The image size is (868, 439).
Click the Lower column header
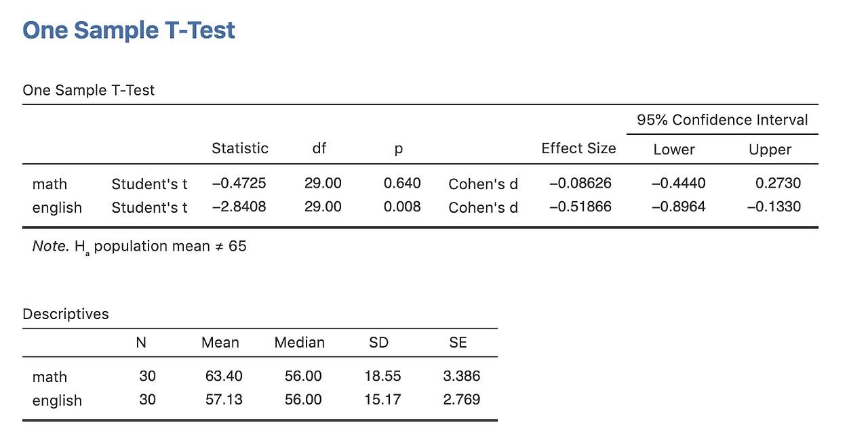click(x=674, y=149)
